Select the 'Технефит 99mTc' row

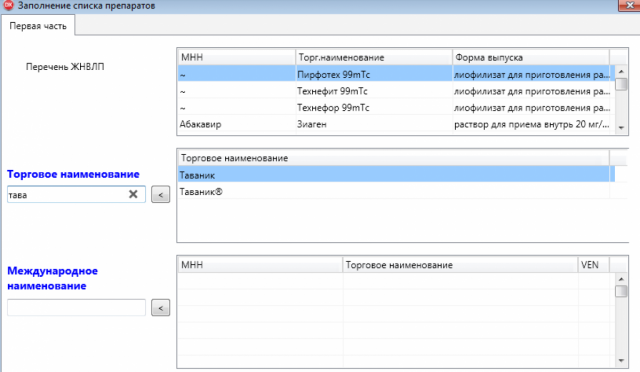pyautogui.click(x=396, y=91)
